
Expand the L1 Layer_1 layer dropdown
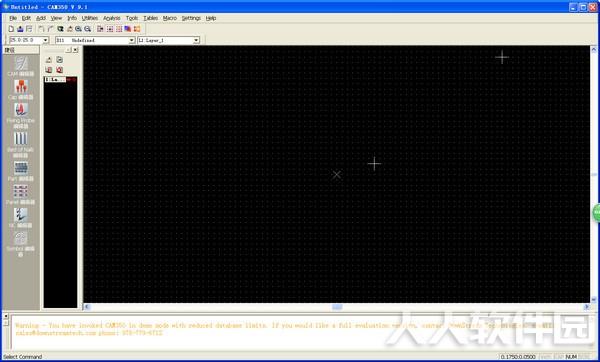(x=196, y=40)
